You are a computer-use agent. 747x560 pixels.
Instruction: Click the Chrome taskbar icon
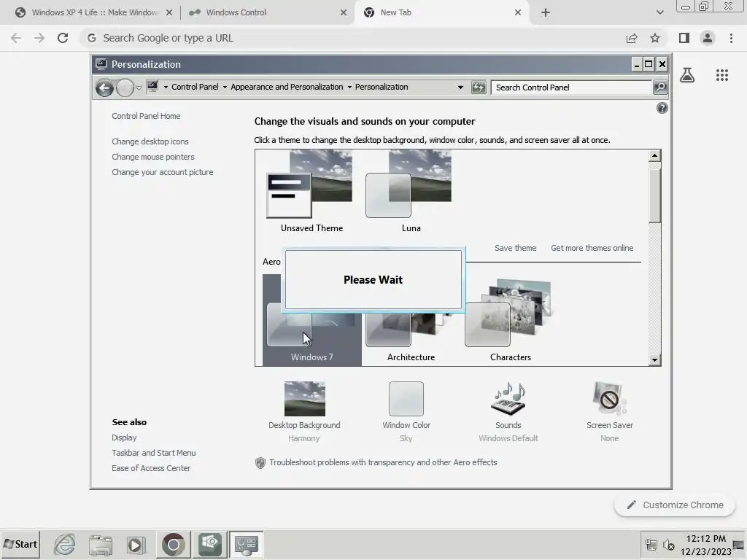[173, 544]
